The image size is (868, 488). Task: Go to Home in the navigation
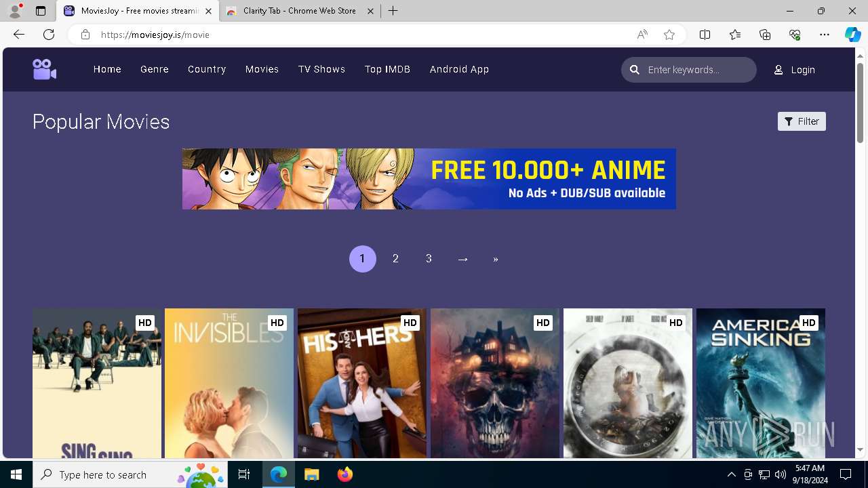(x=107, y=69)
